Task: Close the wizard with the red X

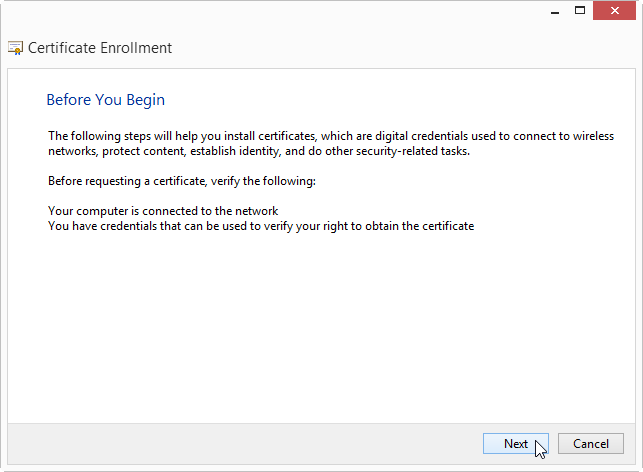Action: (x=614, y=11)
